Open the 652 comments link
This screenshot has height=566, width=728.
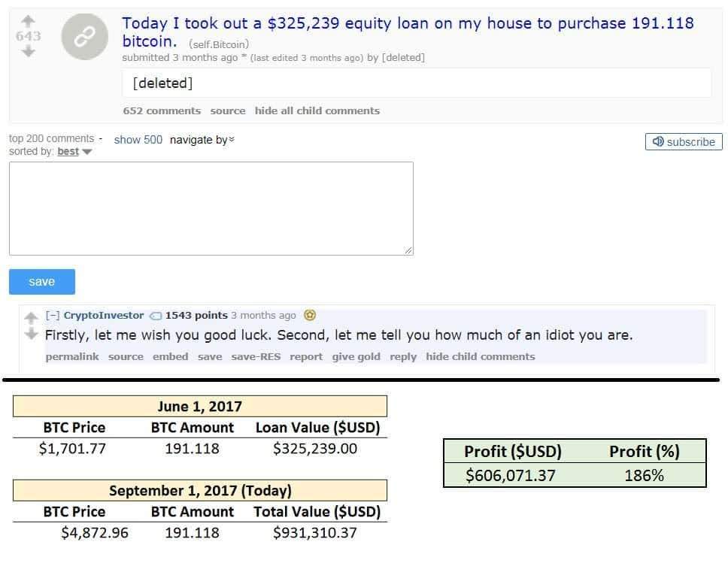pos(162,110)
